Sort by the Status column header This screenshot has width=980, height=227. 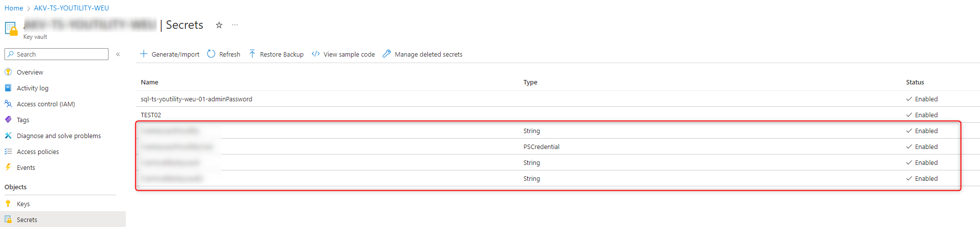click(915, 82)
